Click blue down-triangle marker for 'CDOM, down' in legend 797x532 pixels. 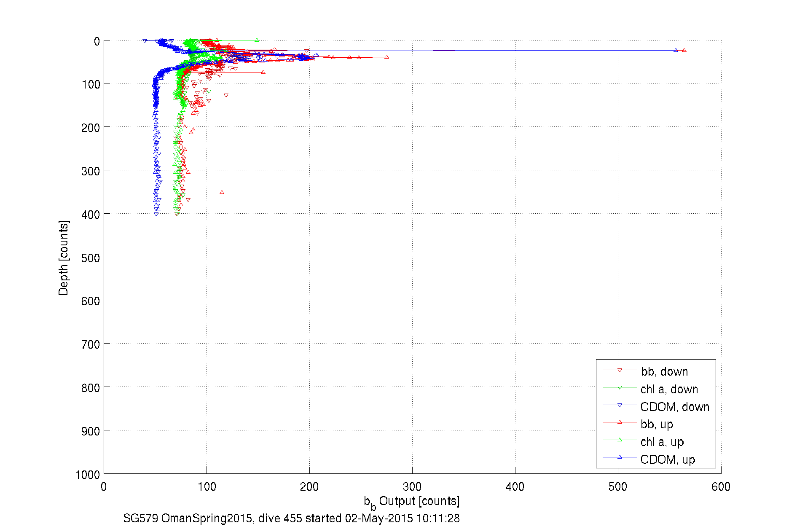[x=620, y=405]
